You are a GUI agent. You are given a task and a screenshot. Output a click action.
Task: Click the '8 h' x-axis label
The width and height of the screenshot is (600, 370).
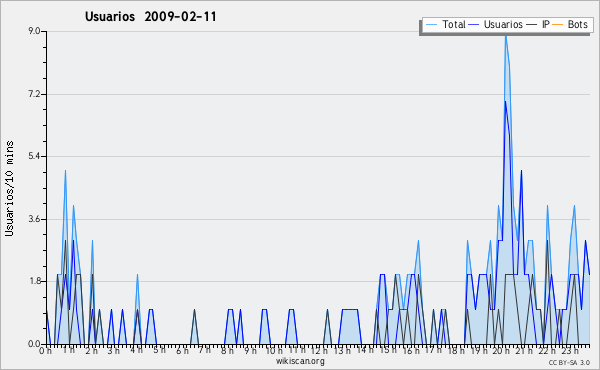(x=227, y=350)
